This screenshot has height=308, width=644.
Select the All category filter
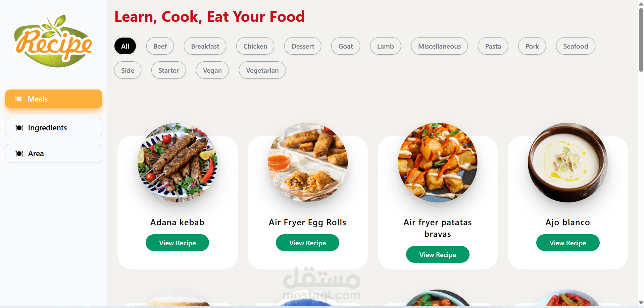click(x=125, y=46)
